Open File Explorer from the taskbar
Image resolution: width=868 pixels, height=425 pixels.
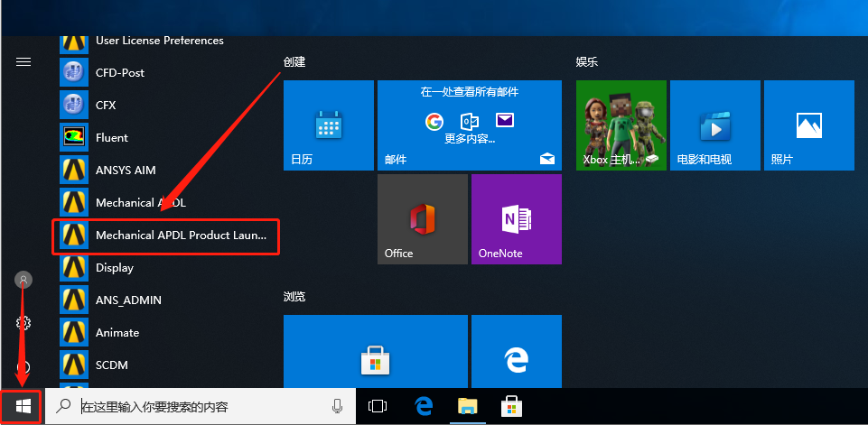tap(468, 407)
